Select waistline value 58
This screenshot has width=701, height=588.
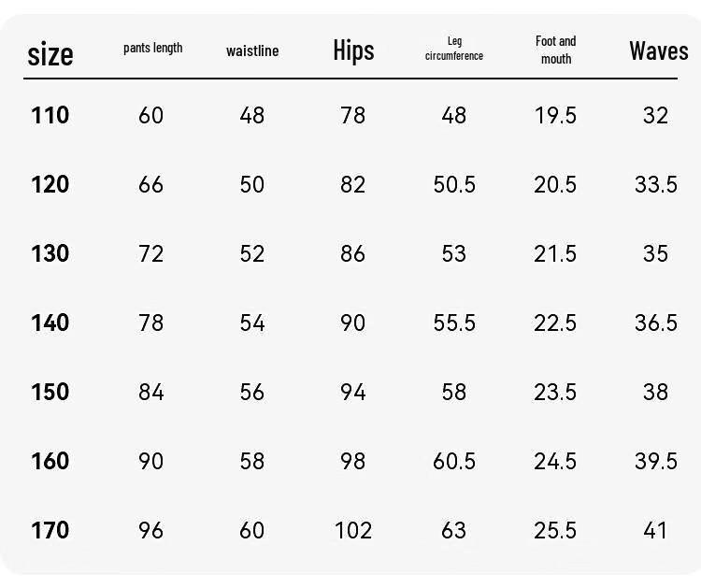click(x=252, y=461)
